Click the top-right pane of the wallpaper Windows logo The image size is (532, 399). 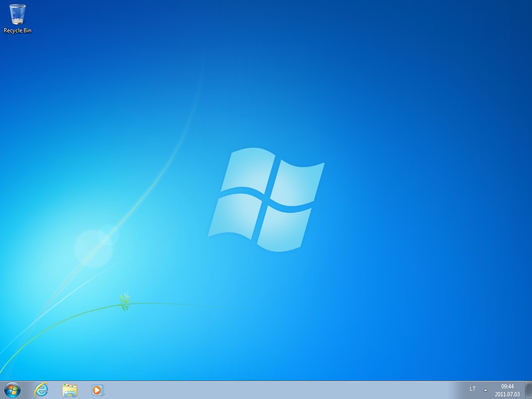tap(298, 183)
